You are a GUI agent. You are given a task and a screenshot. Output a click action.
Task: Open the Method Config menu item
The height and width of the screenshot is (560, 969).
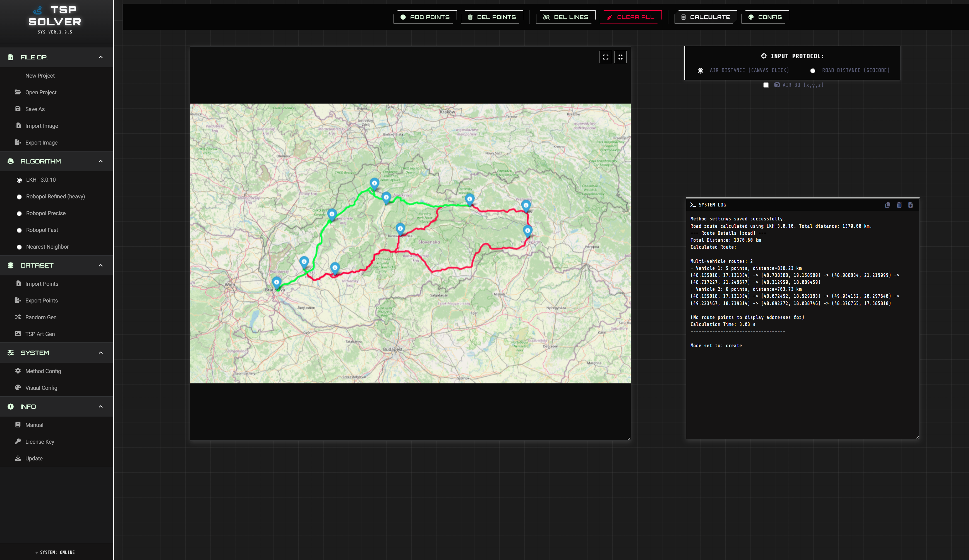tap(43, 371)
